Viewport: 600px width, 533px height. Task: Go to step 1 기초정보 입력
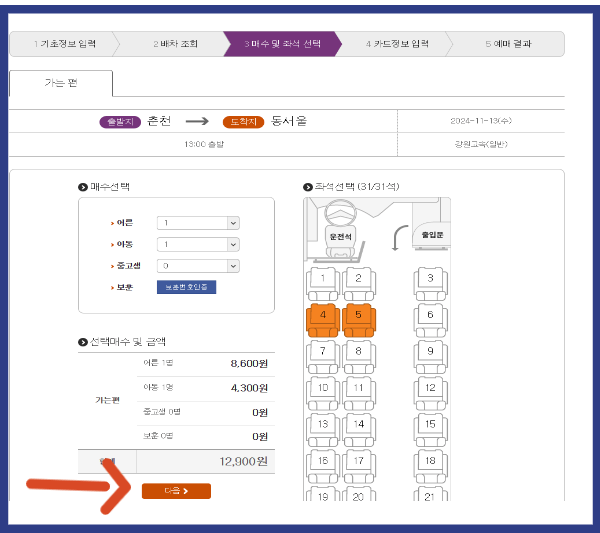(x=64, y=44)
